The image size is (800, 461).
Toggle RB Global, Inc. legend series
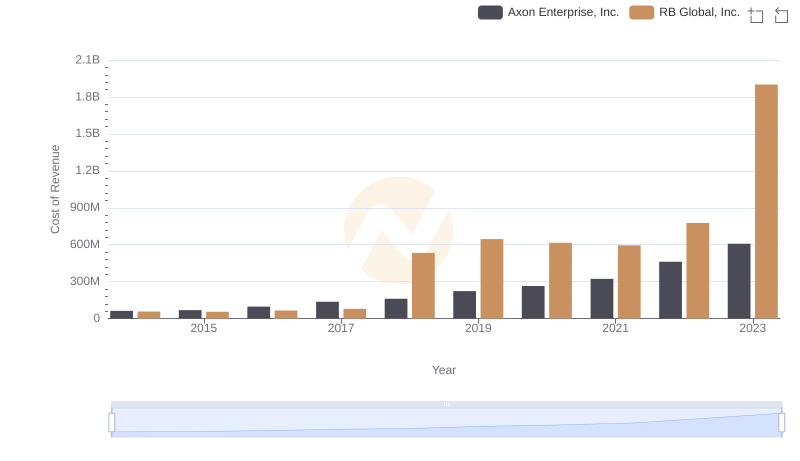(x=684, y=12)
